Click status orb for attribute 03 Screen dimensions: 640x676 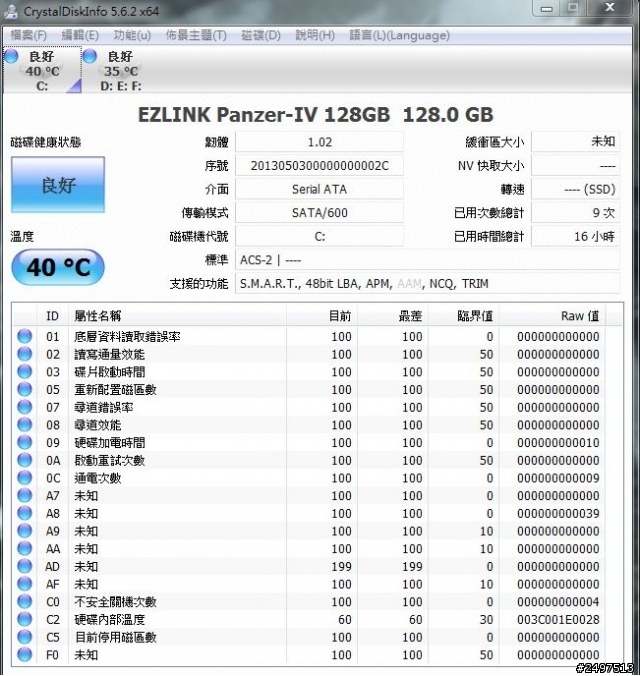(25, 372)
